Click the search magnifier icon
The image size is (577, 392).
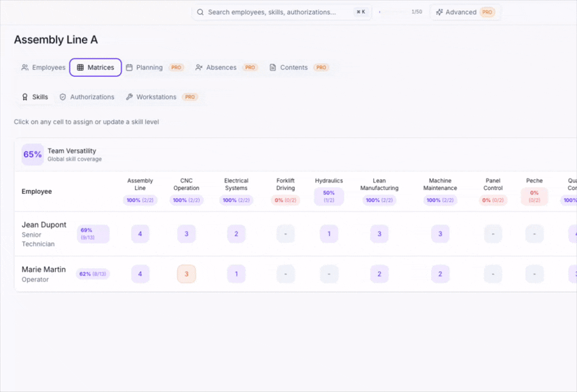[x=200, y=12]
